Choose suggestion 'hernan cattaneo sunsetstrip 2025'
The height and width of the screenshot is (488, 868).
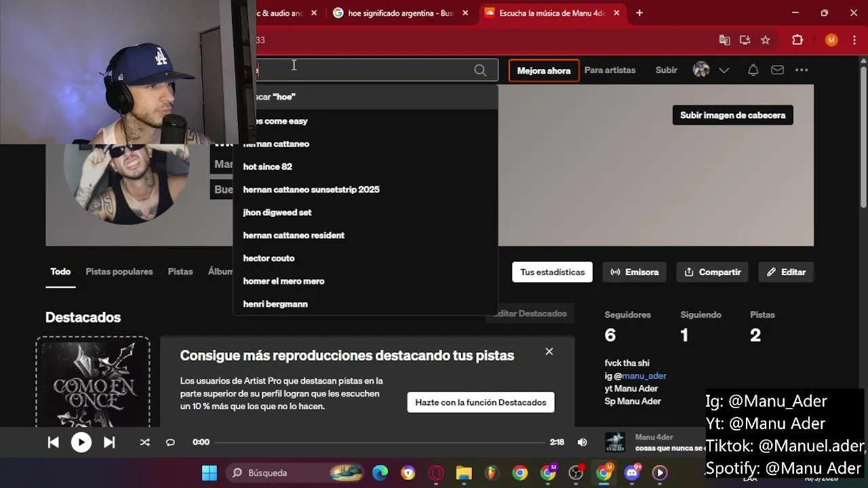point(366,190)
